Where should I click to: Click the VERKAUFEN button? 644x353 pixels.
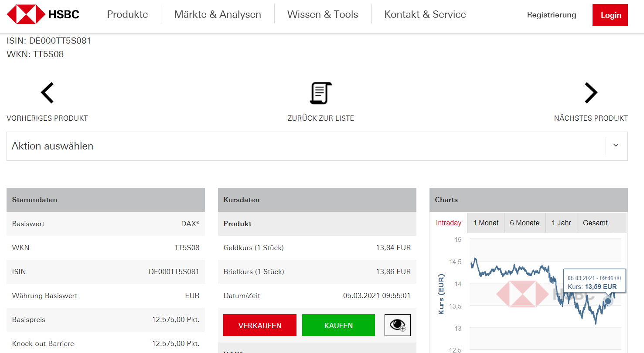click(x=260, y=325)
